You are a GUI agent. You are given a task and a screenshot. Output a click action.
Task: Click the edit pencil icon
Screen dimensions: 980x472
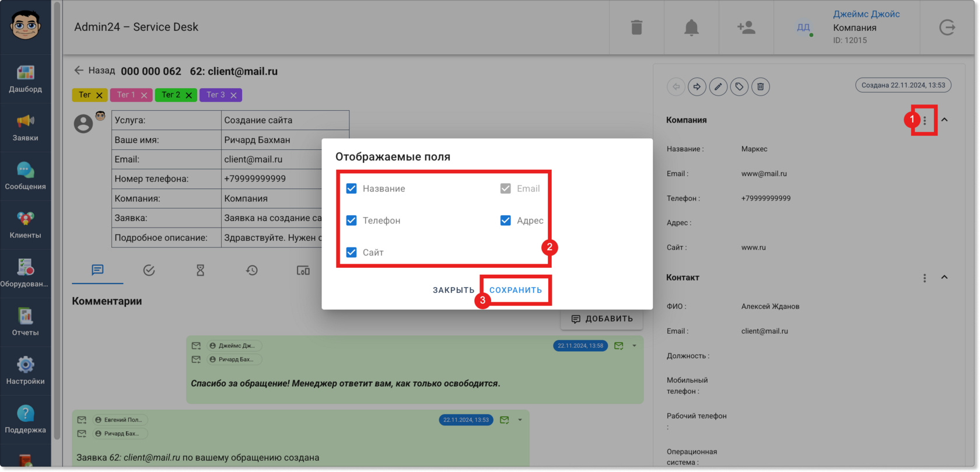coord(718,87)
